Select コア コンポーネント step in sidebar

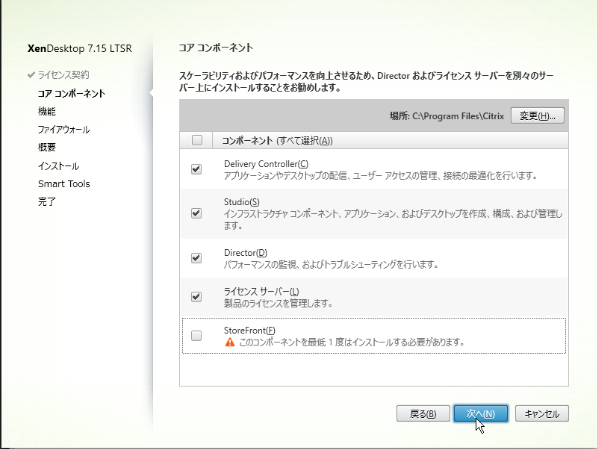(71, 94)
